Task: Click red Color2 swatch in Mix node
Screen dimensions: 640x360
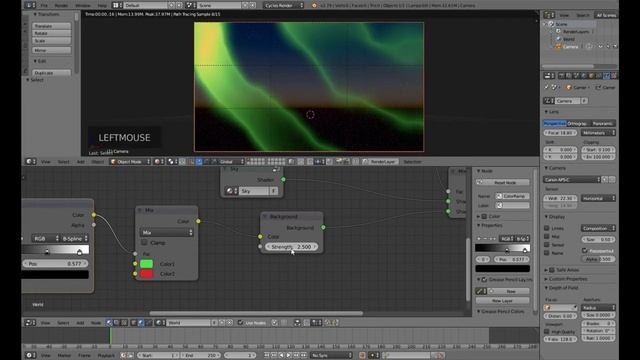Action: [x=147, y=274]
